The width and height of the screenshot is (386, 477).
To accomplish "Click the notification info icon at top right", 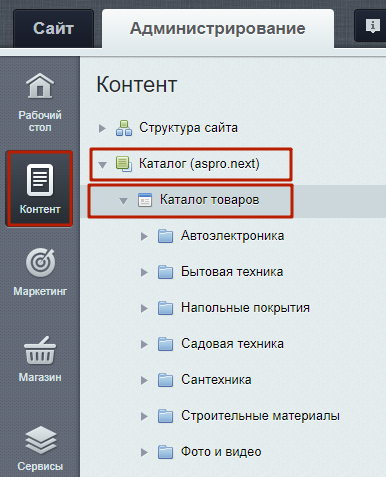I will 373,26.
